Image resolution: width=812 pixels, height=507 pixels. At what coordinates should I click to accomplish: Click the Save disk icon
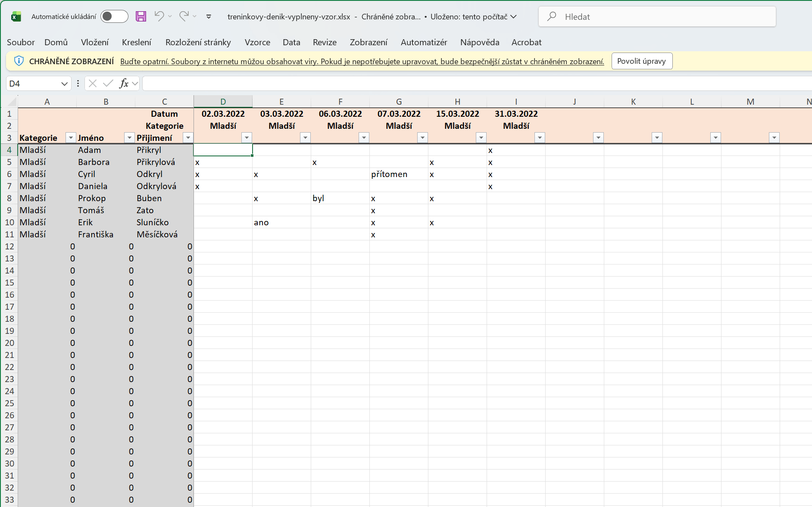(141, 16)
